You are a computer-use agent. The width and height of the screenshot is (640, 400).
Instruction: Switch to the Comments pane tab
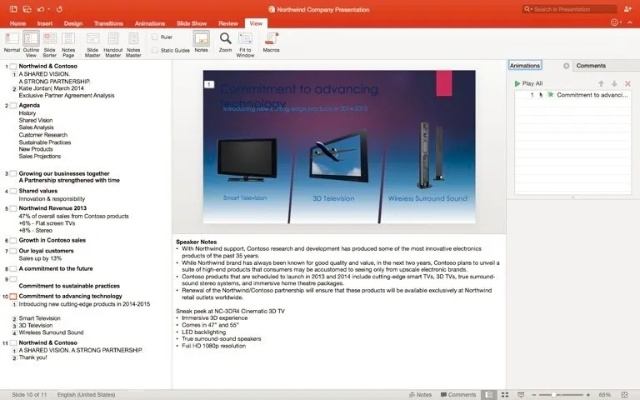coord(590,66)
